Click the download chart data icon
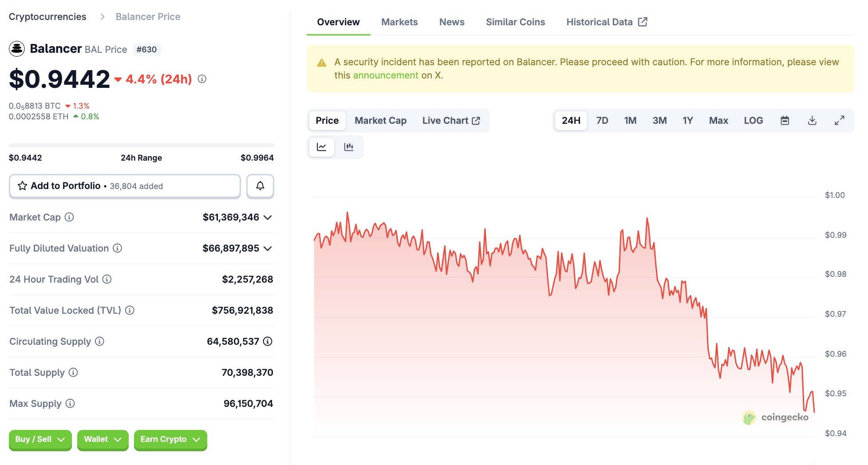This screenshot has height=465, width=868. point(812,121)
